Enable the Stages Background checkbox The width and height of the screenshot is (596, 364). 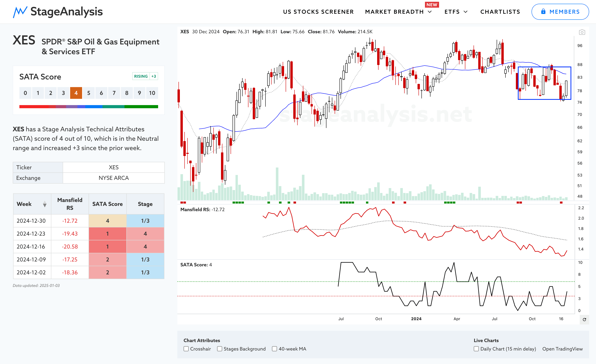point(219,349)
